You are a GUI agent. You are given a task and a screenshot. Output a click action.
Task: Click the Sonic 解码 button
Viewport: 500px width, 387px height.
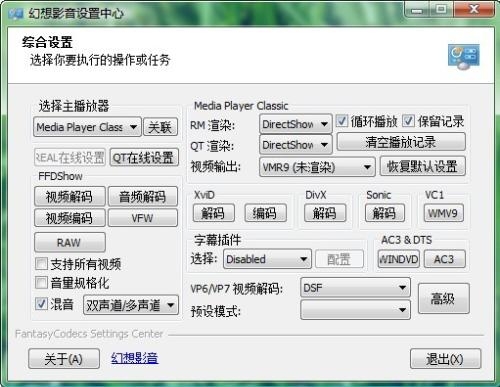[x=385, y=213]
